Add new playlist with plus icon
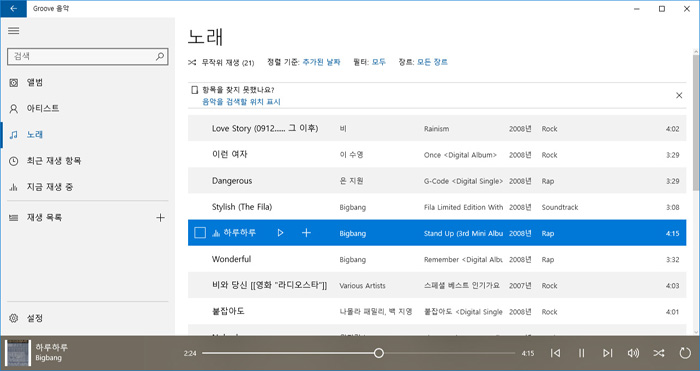This screenshot has width=700, height=371. tap(160, 218)
